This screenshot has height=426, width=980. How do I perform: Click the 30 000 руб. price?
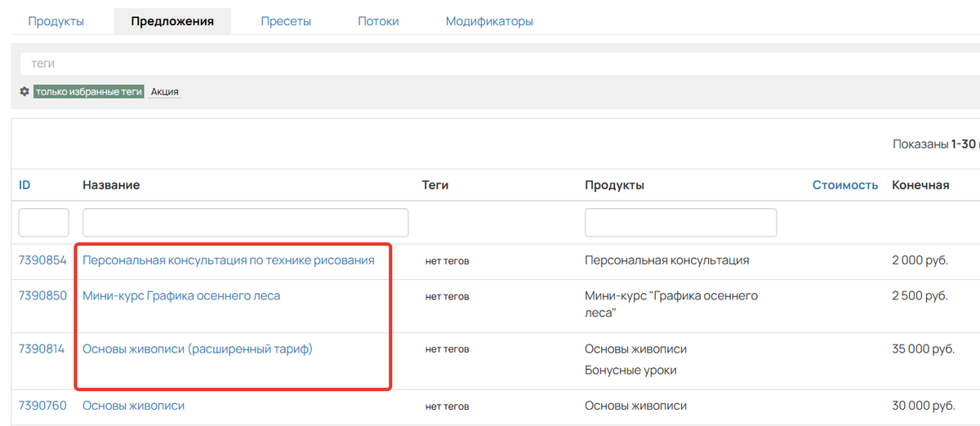[923, 405]
